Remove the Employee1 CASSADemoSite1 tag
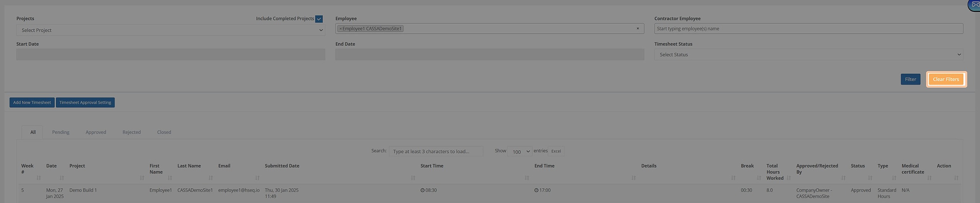 (x=340, y=29)
